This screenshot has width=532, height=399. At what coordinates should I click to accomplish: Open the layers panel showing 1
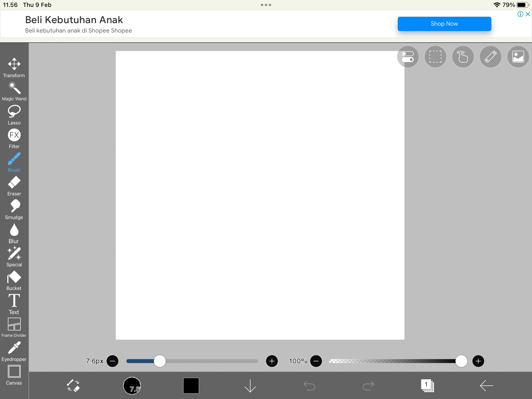pos(427,385)
